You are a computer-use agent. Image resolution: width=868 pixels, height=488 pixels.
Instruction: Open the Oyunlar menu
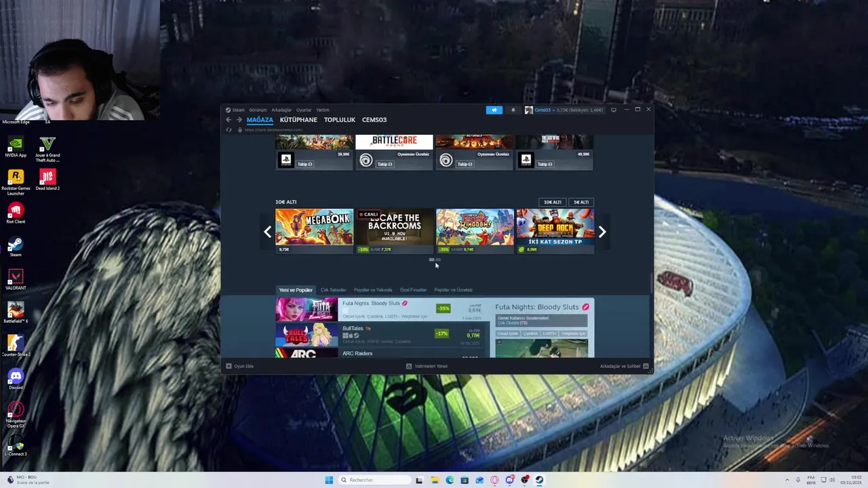pos(304,110)
